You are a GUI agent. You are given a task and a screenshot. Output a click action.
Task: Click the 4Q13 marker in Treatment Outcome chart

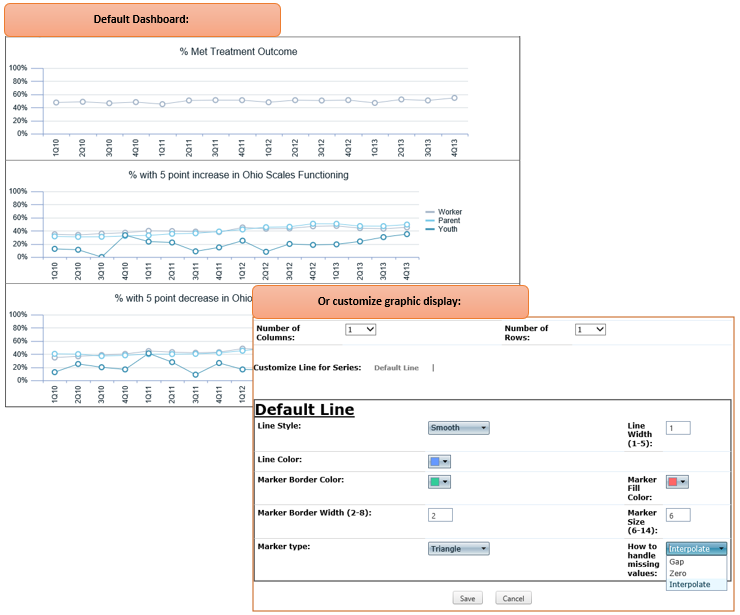coord(454,98)
